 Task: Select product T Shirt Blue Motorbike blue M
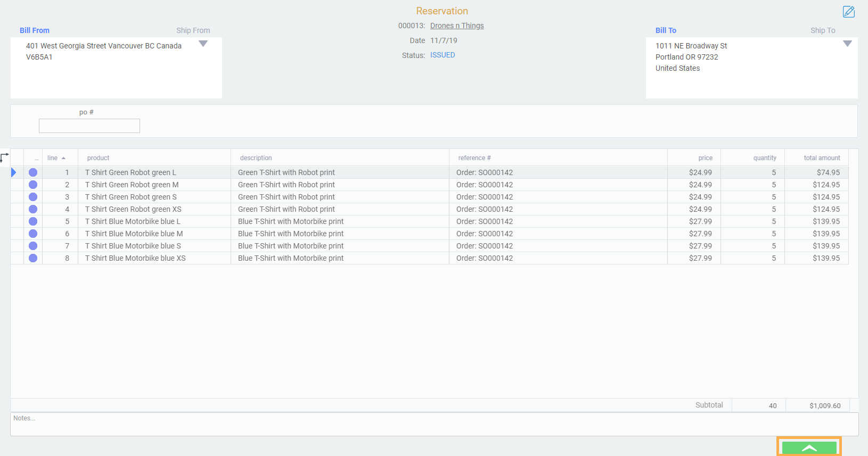point(134,234)
